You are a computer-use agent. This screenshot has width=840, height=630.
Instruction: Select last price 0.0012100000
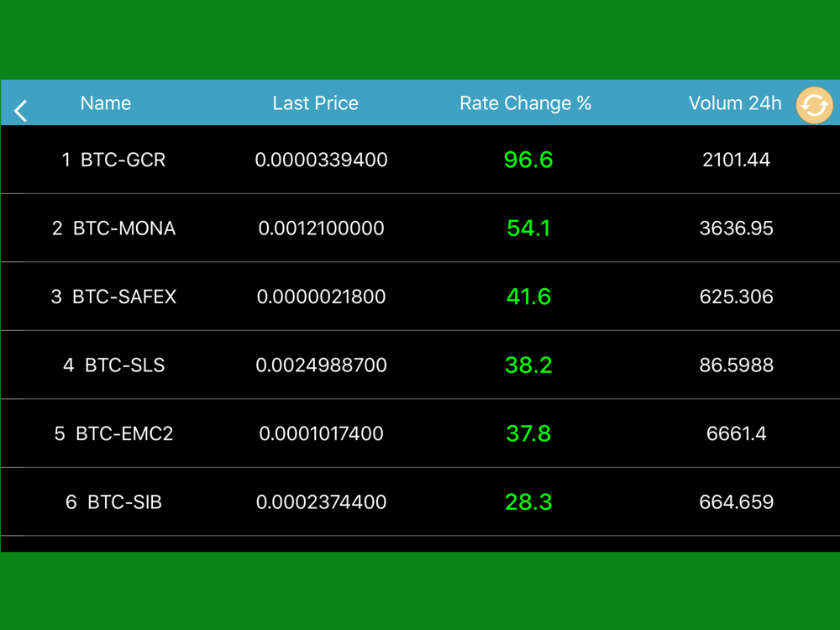point(321,228)
